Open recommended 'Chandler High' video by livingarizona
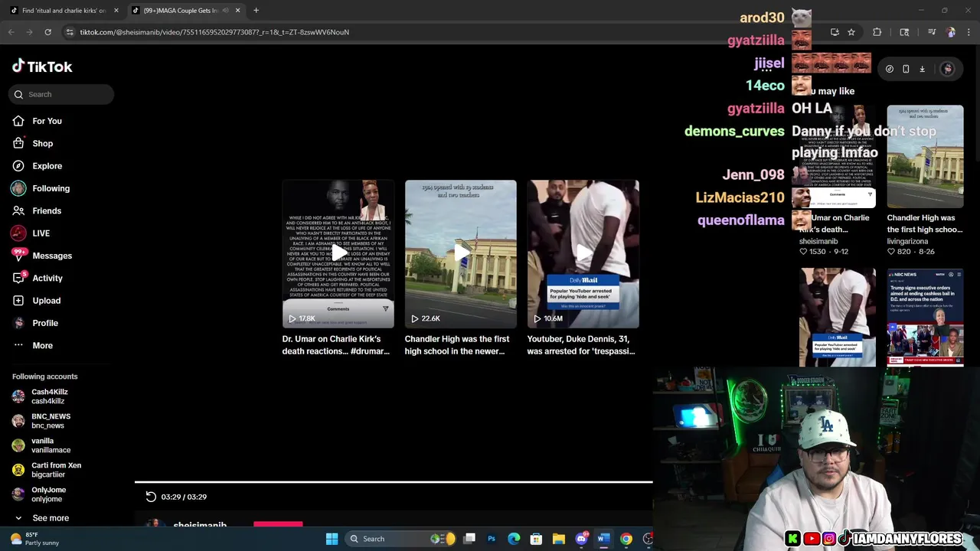The image size is (980, 551). click(926, 157)
